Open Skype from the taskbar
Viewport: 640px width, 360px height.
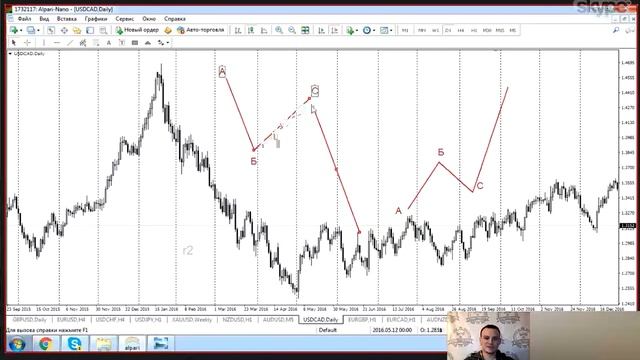[x=75, y=344]
